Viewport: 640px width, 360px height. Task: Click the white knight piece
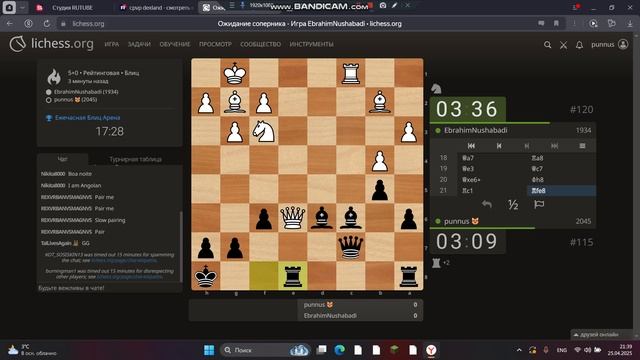pos(263,131)
